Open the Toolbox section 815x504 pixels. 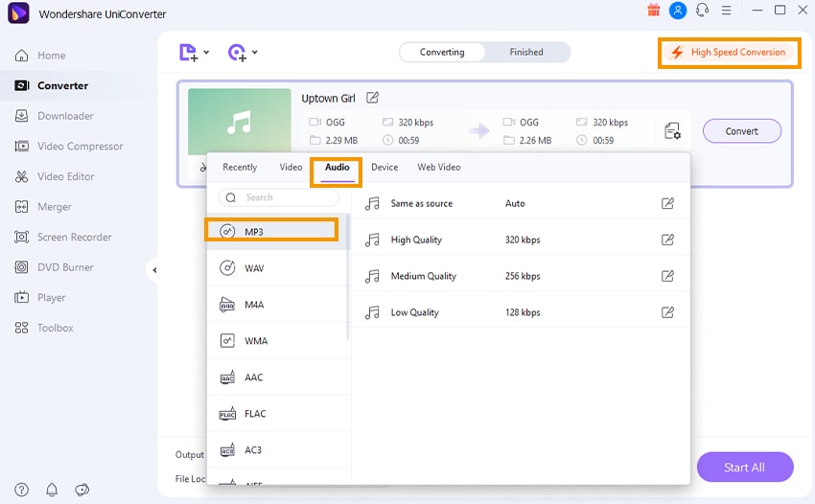pos(44,328)
